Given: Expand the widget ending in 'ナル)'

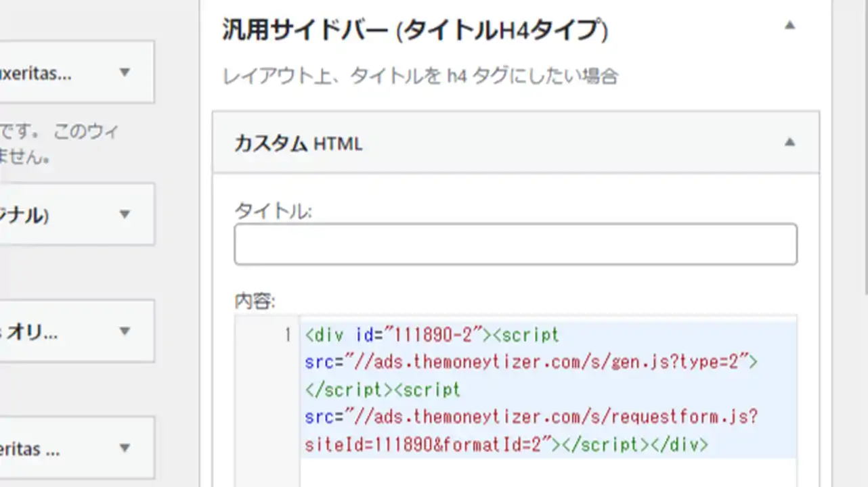Looking at the screenshot, I should click(x=124, y=214).
